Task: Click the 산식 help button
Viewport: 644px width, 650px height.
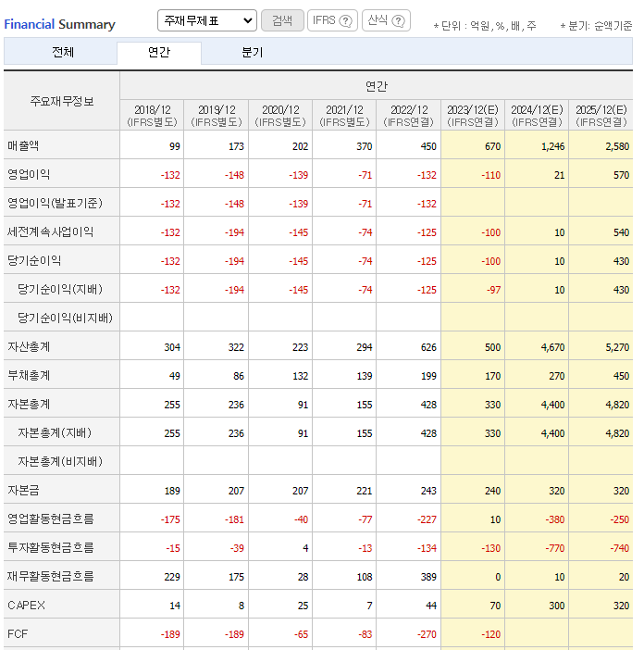Action: pyautogui.click(x=386, y=20)
